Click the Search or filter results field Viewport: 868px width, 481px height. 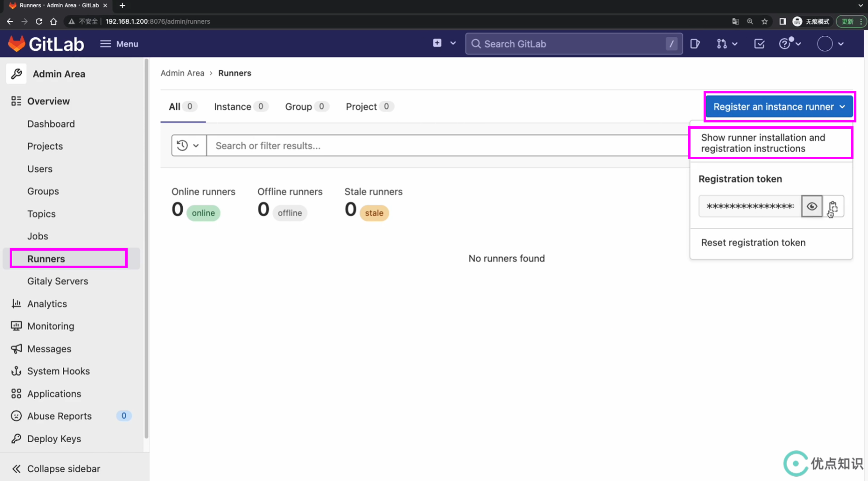click(447, 146)
